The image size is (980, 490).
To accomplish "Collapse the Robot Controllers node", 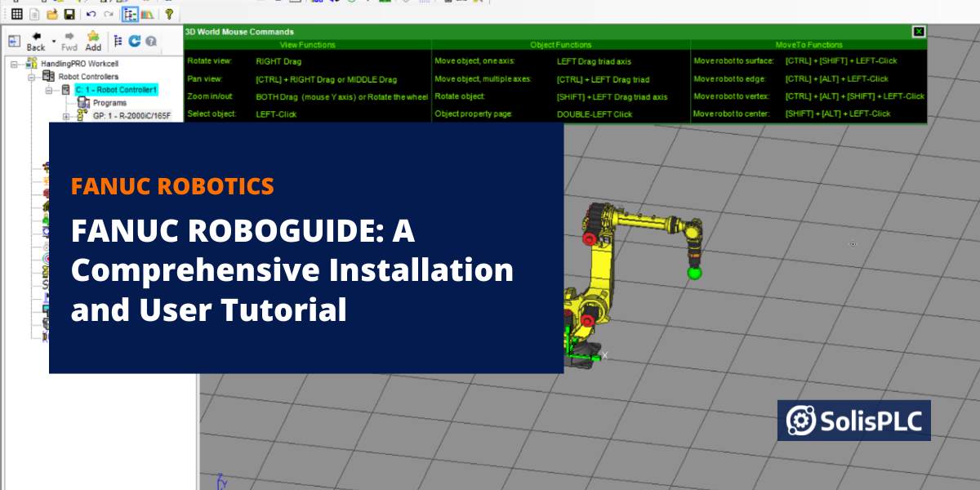I will tap(32, 78).
